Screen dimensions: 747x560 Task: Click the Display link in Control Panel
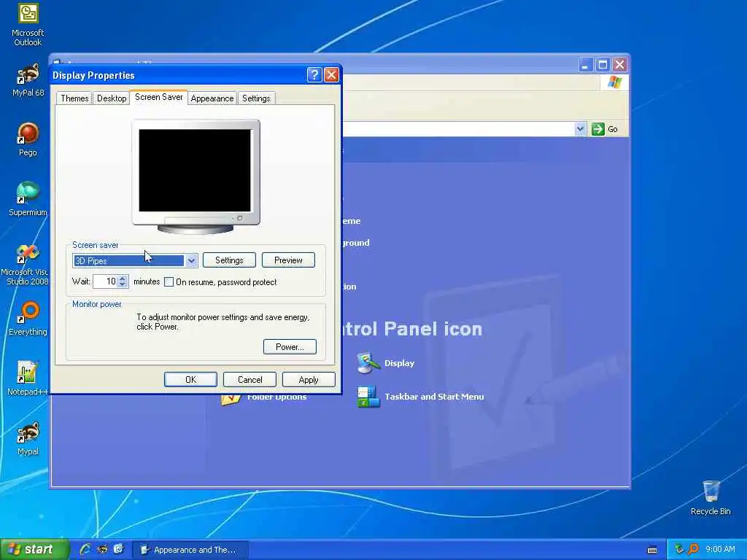399,363
